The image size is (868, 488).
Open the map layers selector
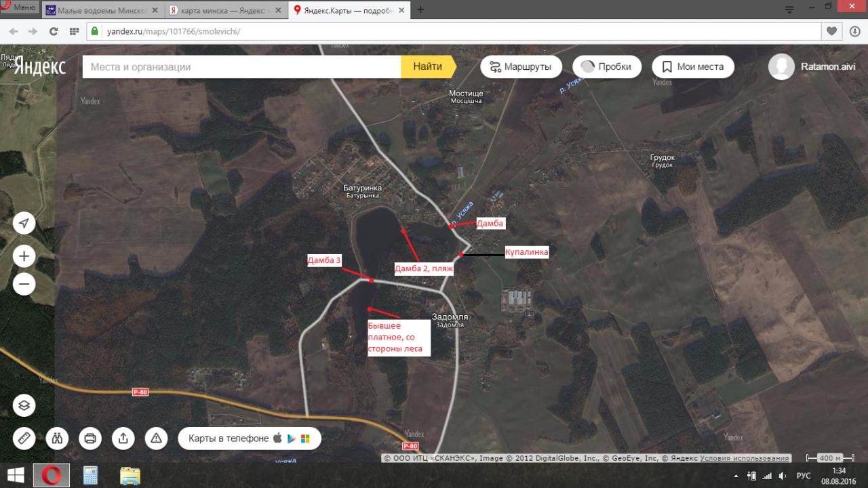[24, 405]
